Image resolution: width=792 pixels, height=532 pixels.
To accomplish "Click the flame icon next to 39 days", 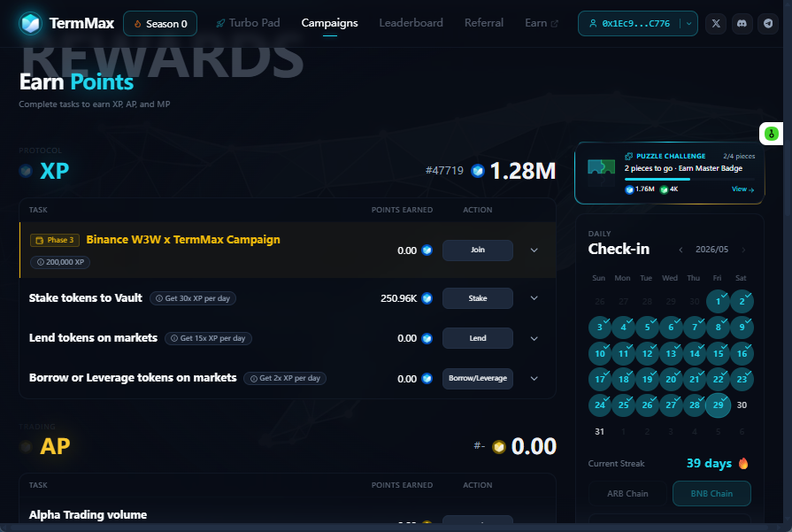I will pos(743,463).
